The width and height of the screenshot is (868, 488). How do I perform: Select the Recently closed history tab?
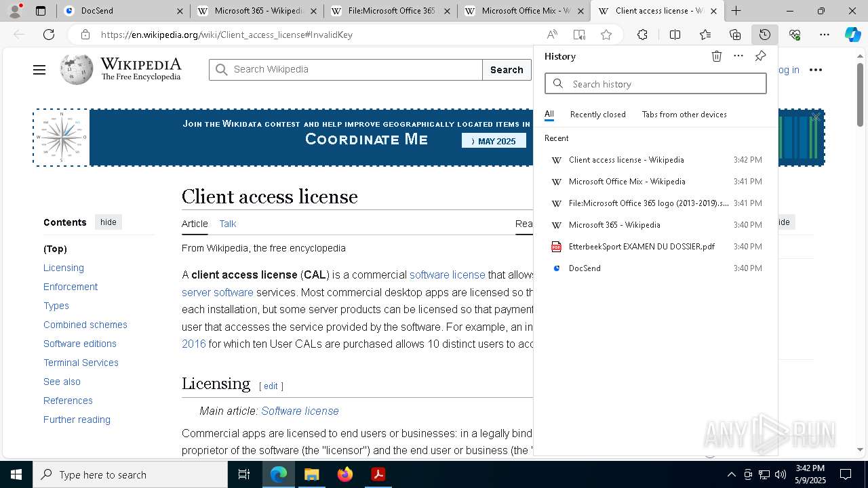point(598,115)
